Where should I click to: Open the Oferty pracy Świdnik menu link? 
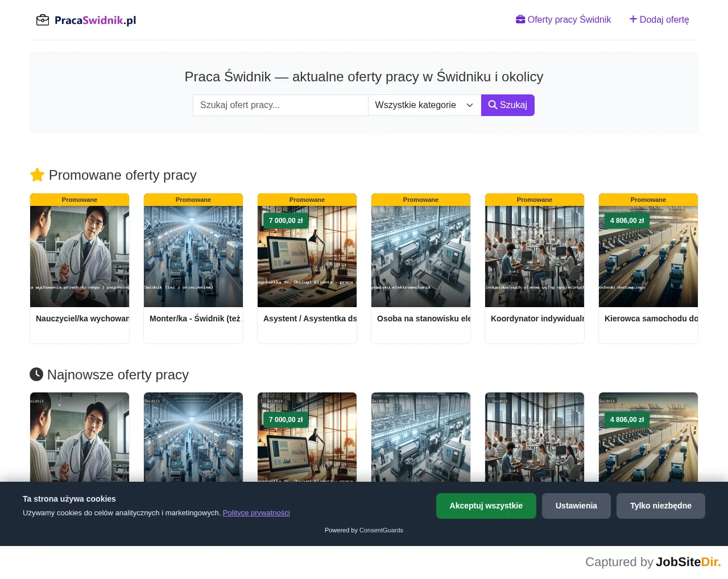pyautogui.click(x=563, y=19)
